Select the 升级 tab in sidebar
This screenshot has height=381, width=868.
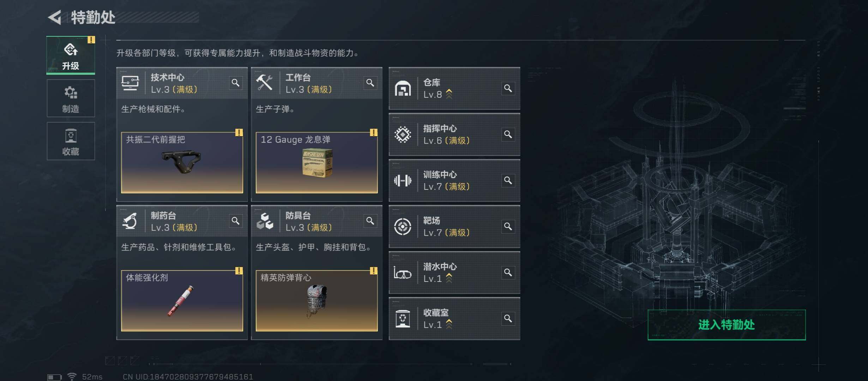click(71, 55)
